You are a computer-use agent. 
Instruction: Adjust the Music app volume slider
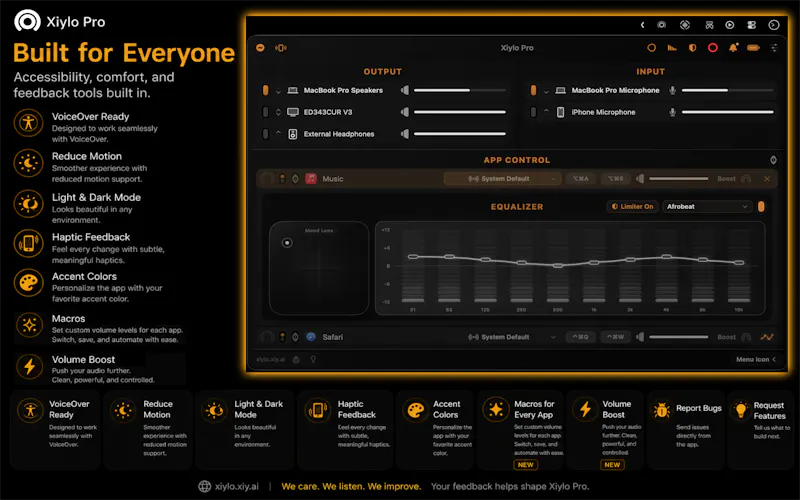679,179
